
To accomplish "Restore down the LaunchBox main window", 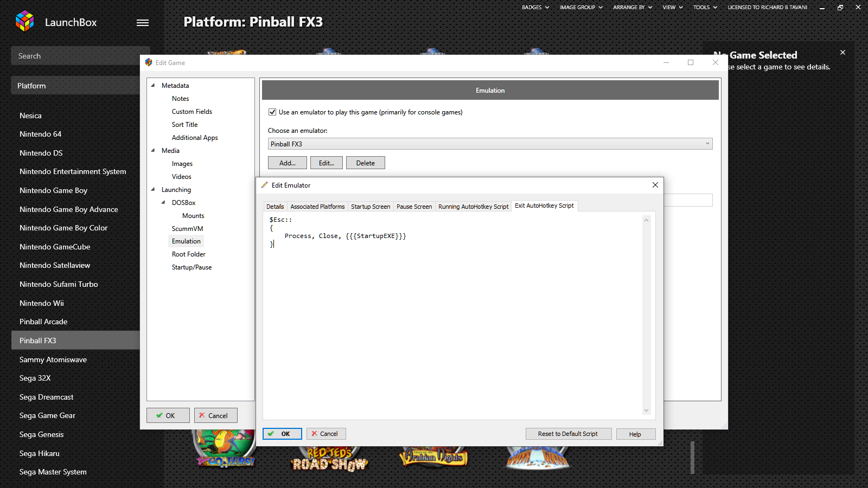I will point(840,8).
